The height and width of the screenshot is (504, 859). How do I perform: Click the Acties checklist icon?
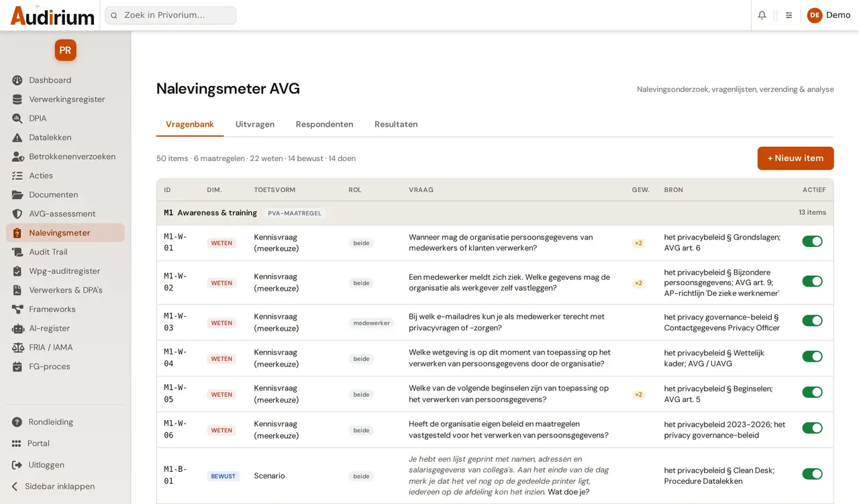pyautogui.click(x=17, y=176)
